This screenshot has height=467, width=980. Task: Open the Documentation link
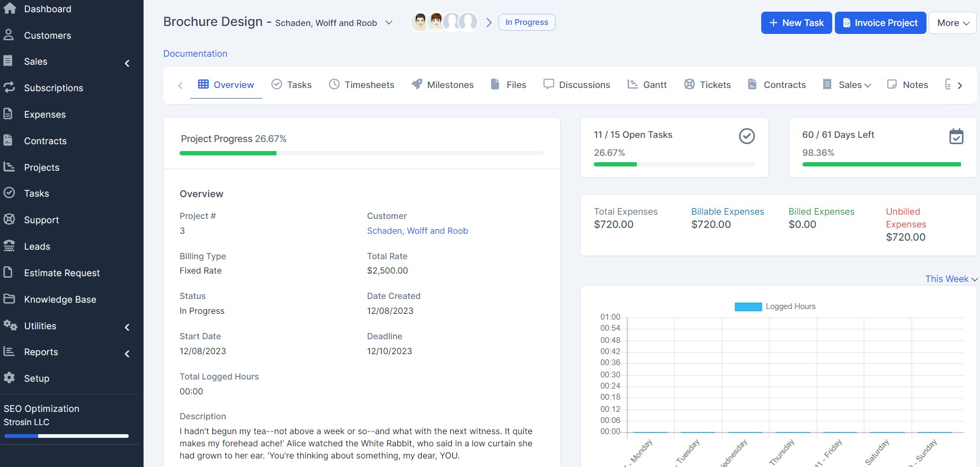tap(195, 54)
